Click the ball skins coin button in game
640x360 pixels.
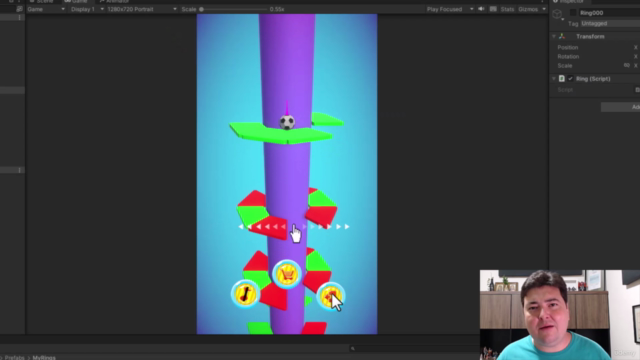click(x=330, y=296)
